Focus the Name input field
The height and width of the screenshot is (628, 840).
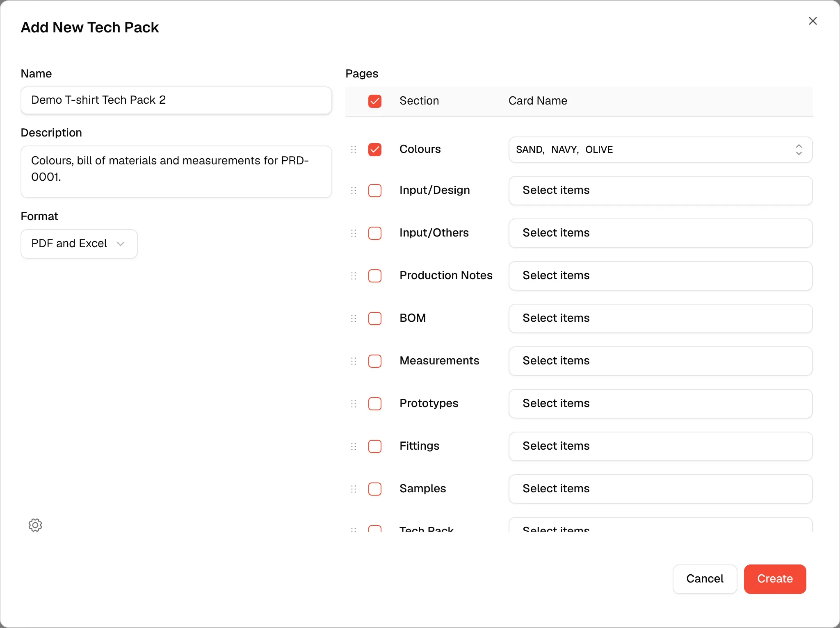[176, 100]
